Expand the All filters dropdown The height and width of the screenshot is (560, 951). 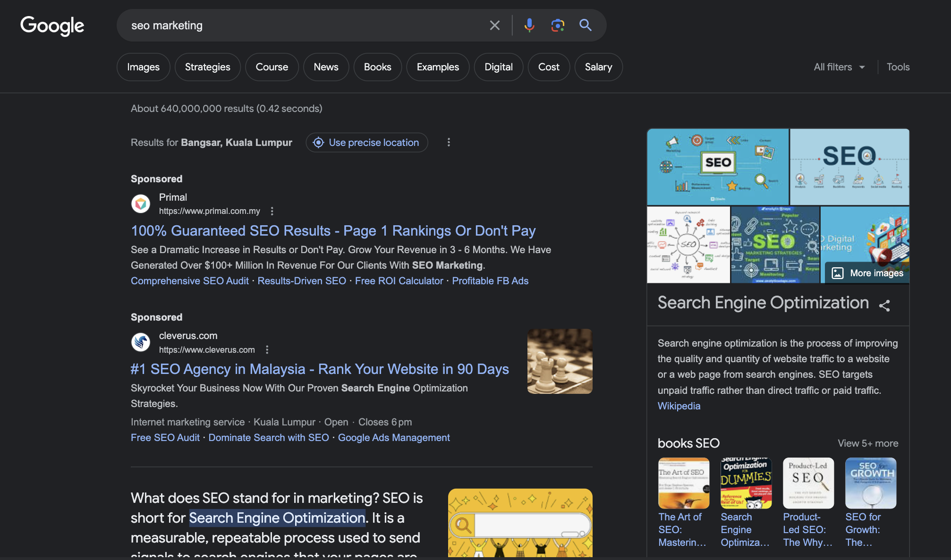[x=839, y=67]
